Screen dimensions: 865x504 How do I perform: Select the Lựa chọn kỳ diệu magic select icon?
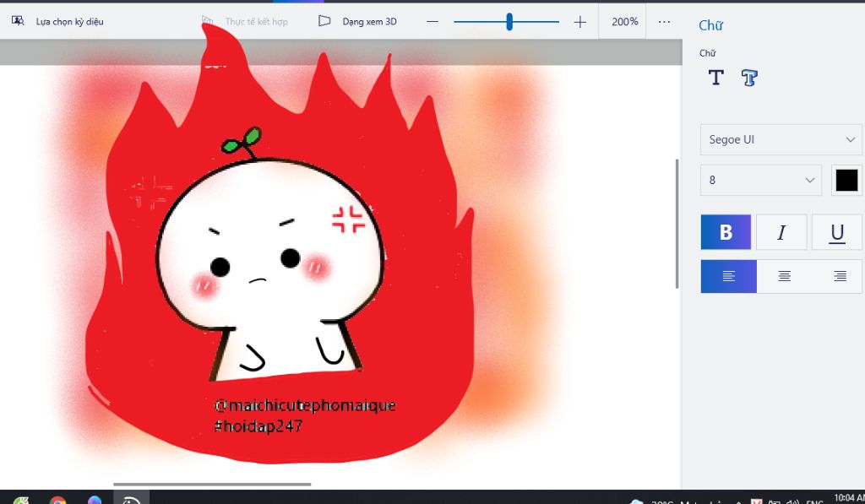[18, 21]
